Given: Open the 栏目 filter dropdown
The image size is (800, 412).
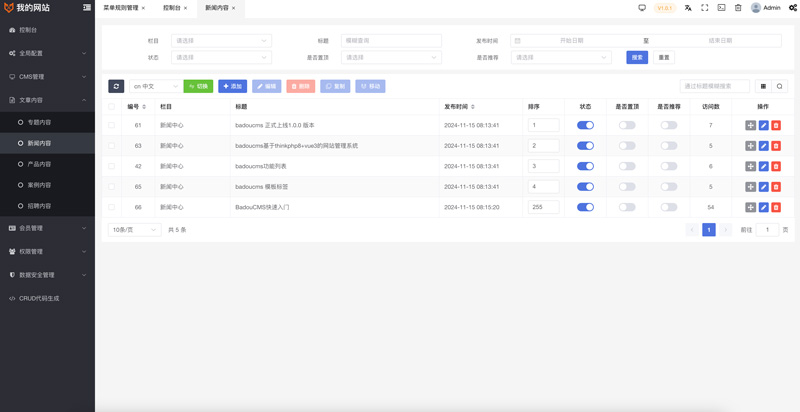Looking at the screenshot, I should click(x=221, y=41).
